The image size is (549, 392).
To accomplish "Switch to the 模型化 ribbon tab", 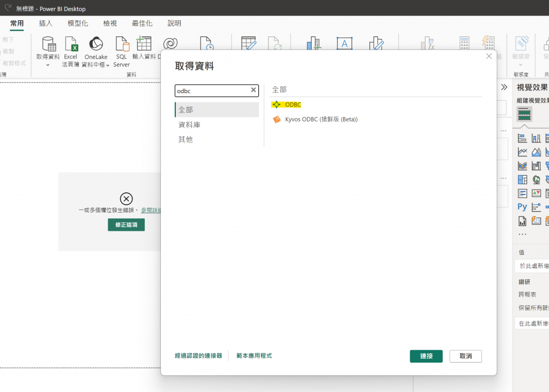I will (x=78, y=24).
